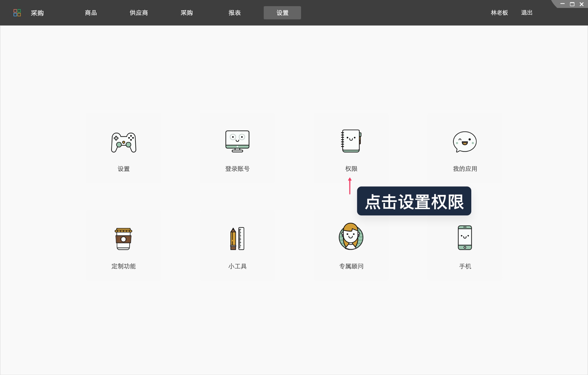Select the 设置 gamepad icon

point(123,142)
